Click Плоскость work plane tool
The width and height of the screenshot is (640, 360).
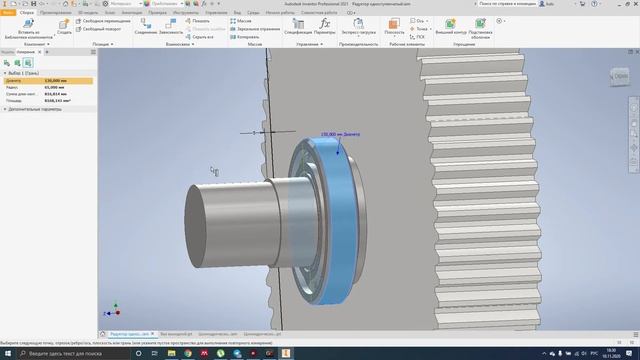394,27
